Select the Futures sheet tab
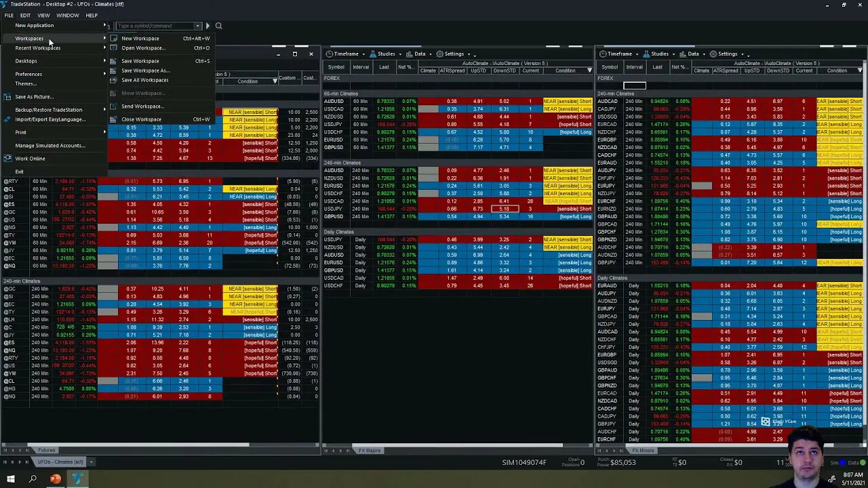Image resolution: width=868 pixels, height=488 pixels. click(46, 451)
